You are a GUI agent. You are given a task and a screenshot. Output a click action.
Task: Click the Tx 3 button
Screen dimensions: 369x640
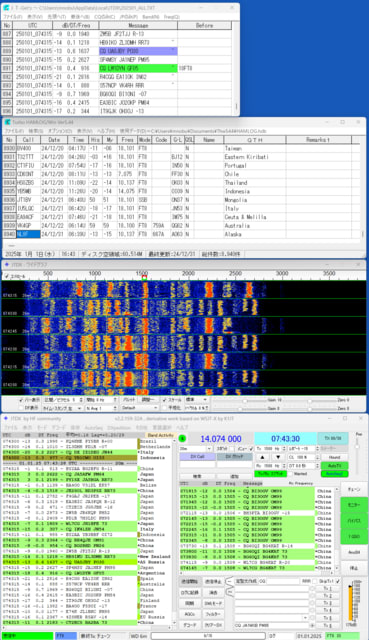coord(327,603)
